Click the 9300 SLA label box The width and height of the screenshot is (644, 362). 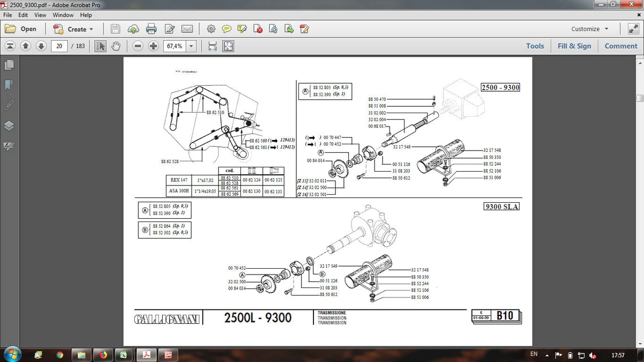coord(502,206)
